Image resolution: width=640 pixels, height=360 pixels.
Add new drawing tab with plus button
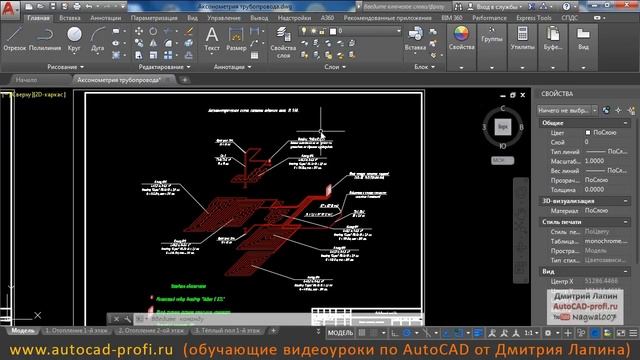(184, 80)
